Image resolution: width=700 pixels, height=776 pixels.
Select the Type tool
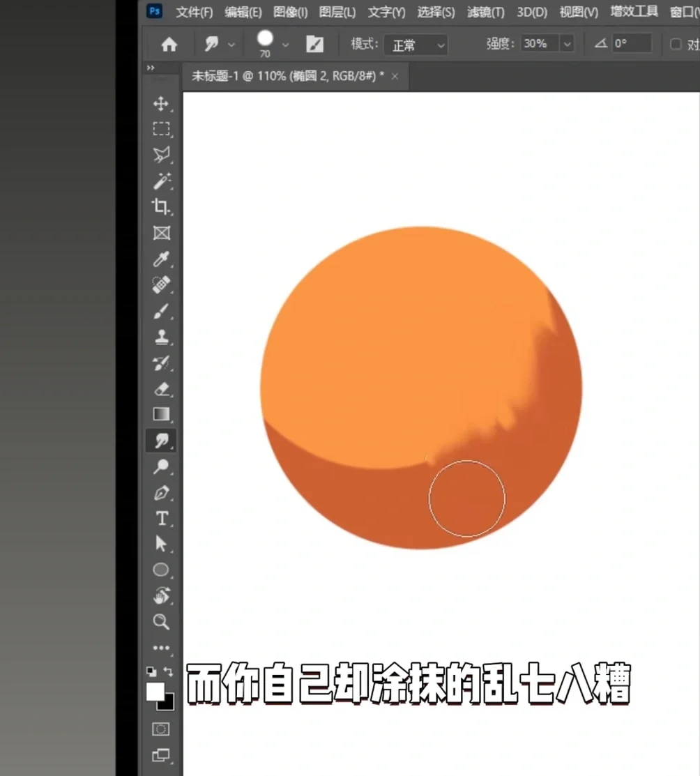161,518
